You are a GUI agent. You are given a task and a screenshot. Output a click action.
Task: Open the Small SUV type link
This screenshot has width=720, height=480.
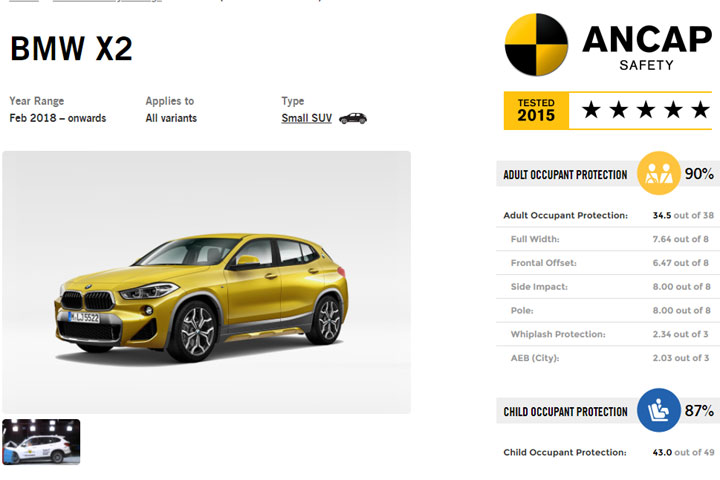click(306, 118)
